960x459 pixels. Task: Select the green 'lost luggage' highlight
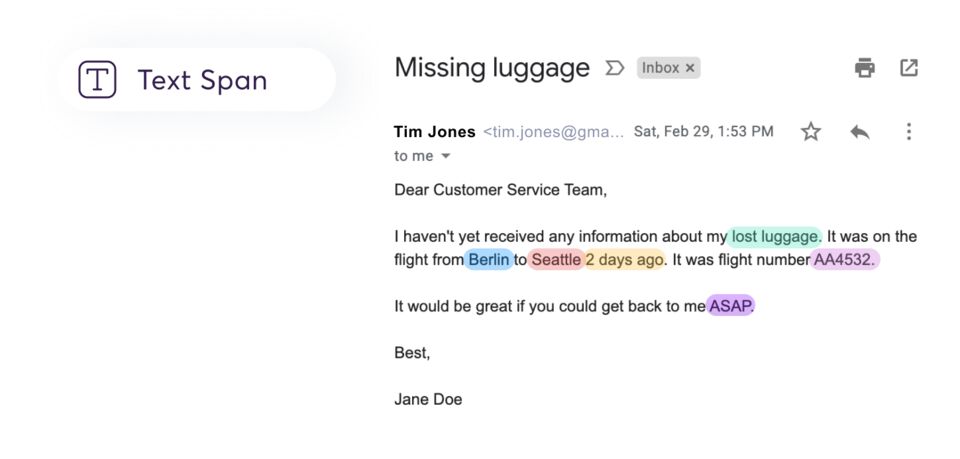pyautogui.click(x=774, y=236)
